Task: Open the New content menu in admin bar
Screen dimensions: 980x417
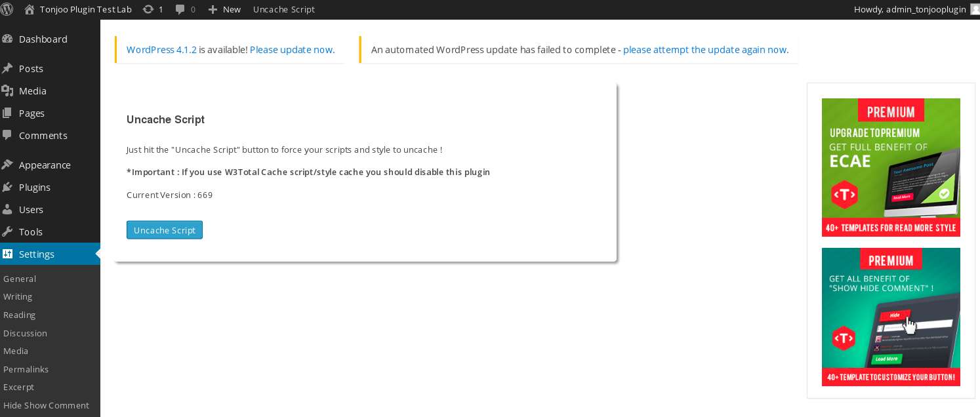Action: pos(224,9)
